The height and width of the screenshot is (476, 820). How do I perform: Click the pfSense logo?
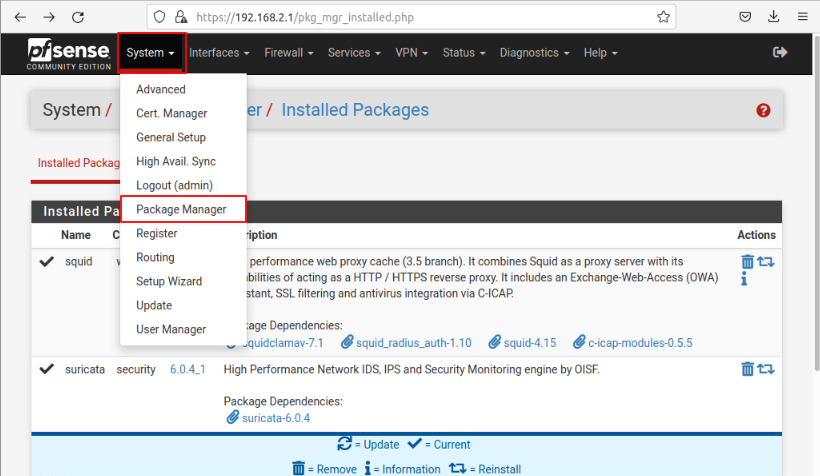[x=68, y=52]
